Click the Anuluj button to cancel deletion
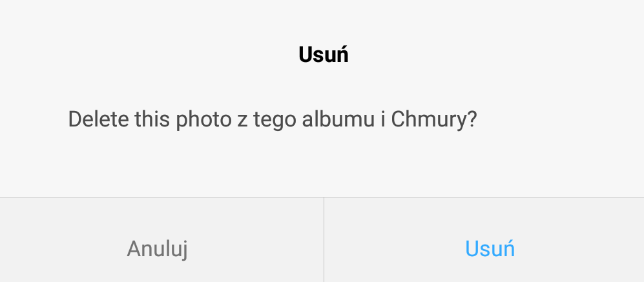The width and height of the screenshot is (644, 282). [x=161, y=239]
